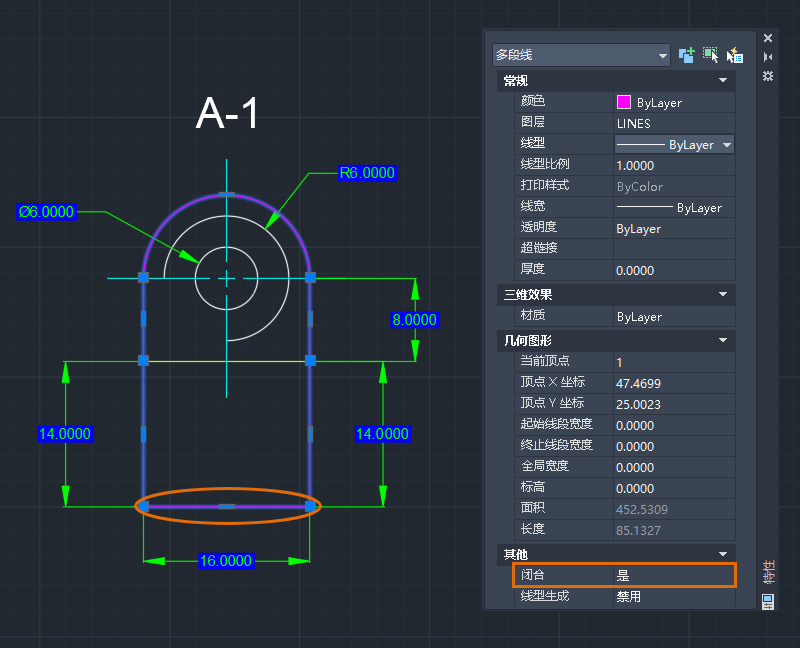Click the Toggle PICKADD value icon

click(x=686, y=55)
